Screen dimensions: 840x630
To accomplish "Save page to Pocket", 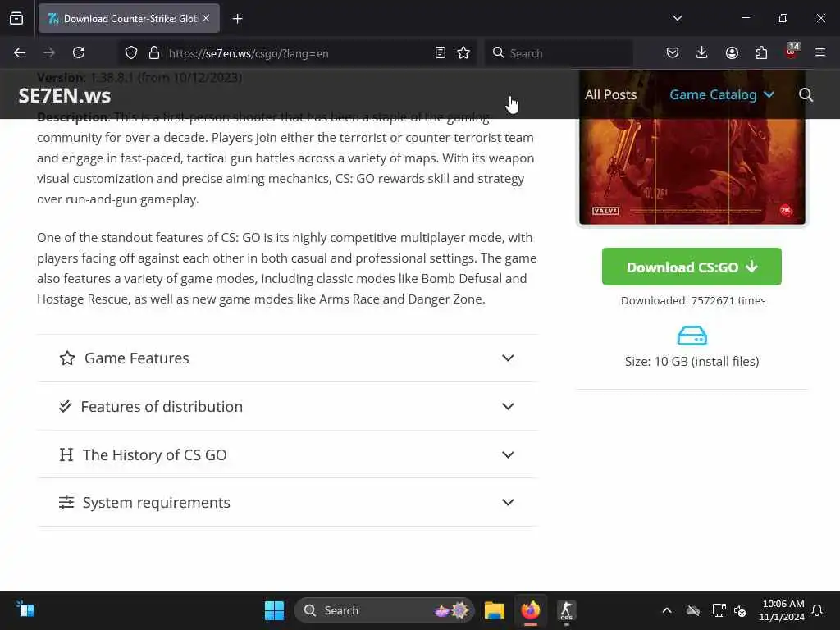I will coord(673,53).
